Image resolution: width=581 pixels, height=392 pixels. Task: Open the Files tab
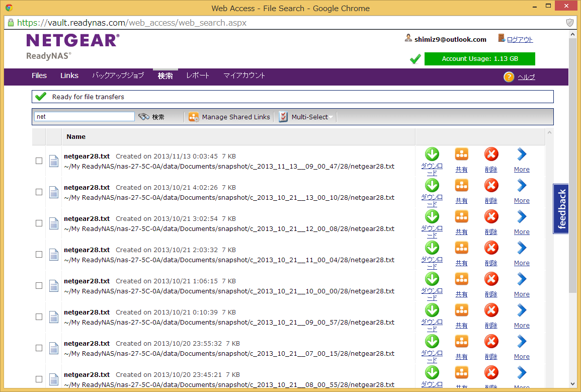(39, 75)
